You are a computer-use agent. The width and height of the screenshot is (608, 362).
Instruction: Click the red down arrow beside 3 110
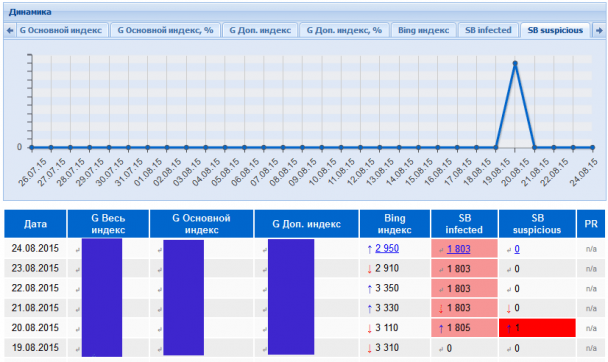(x=369, y=329)
